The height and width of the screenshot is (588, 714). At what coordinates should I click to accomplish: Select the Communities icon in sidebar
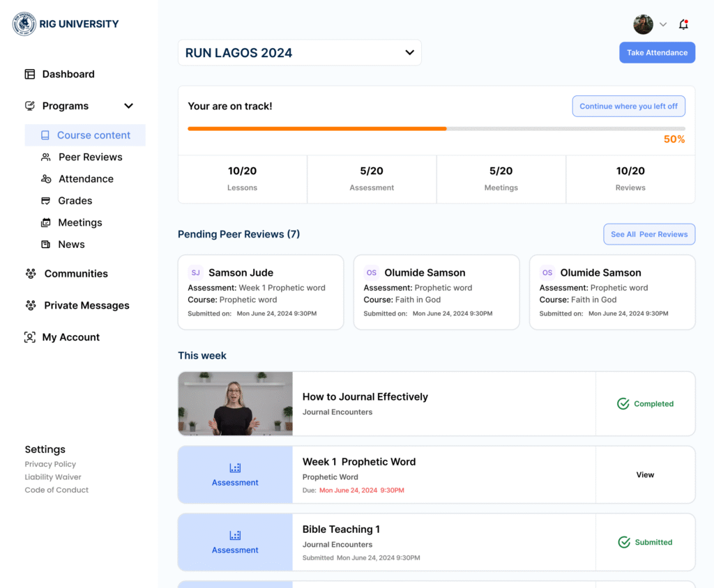[x=31, y=274]
